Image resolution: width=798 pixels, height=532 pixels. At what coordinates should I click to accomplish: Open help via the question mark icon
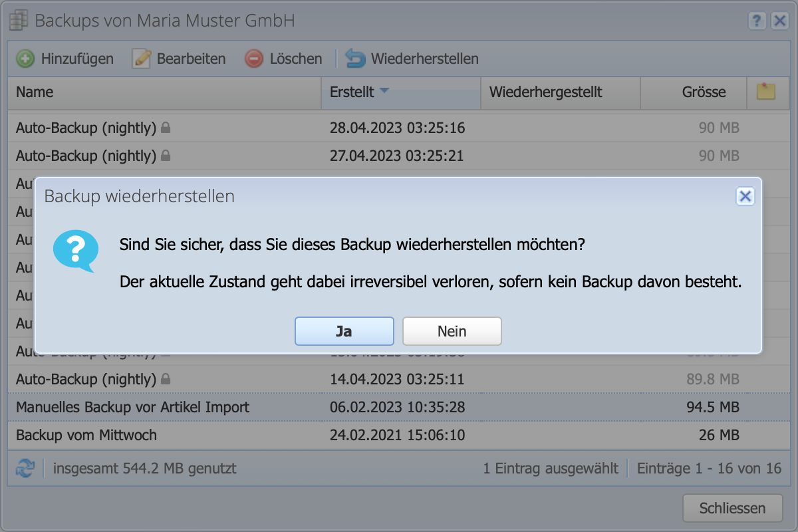point(757,21)
